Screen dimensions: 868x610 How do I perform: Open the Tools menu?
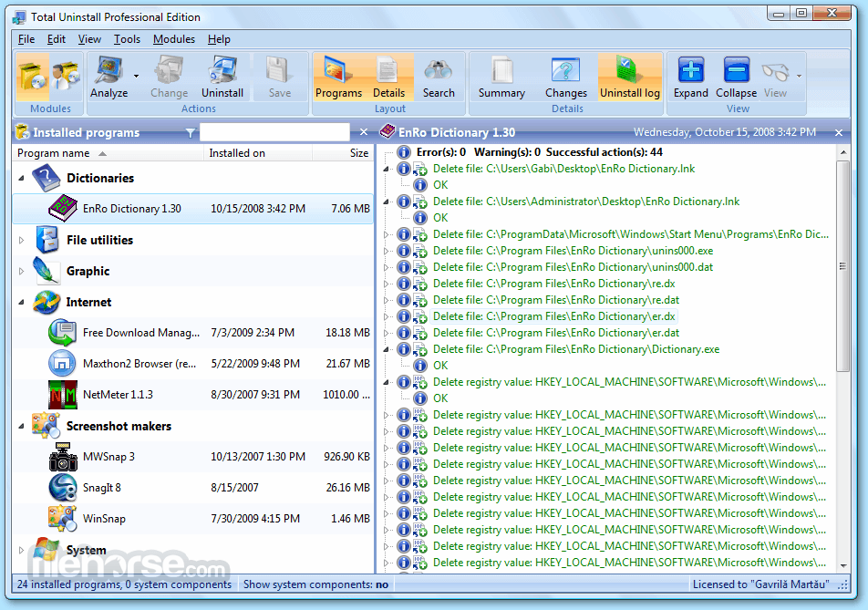point(127,39)
